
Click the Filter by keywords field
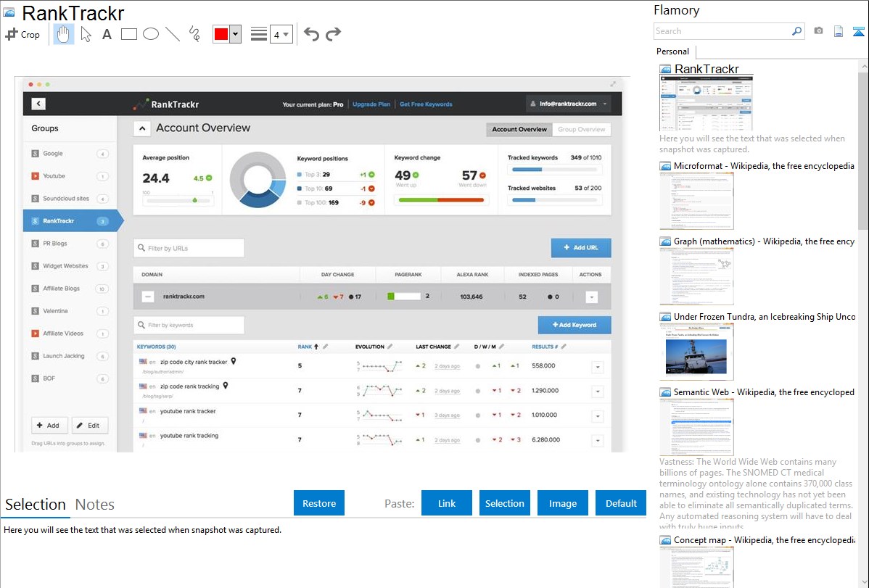(x=189, y=325)
